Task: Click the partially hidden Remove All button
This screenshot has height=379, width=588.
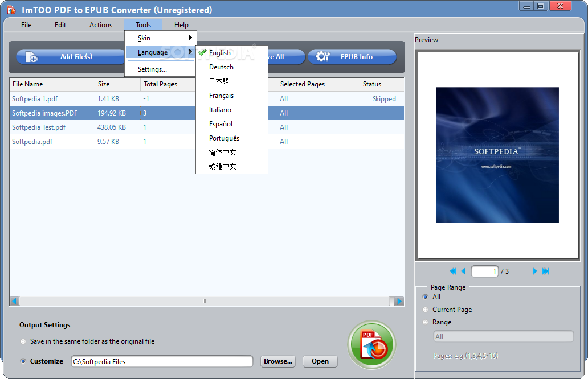Action: (286, 57)
